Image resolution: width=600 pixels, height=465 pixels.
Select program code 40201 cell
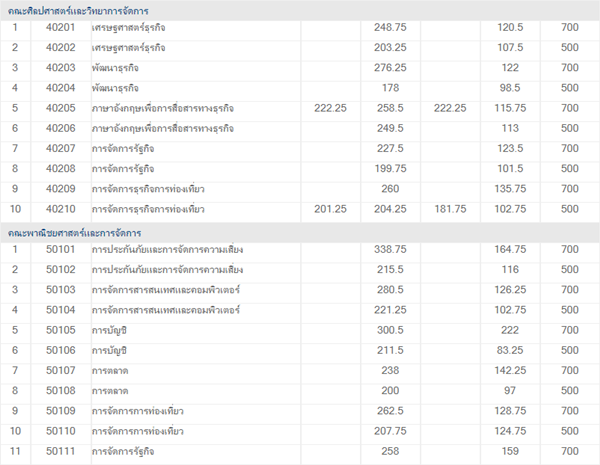[60, 27]
